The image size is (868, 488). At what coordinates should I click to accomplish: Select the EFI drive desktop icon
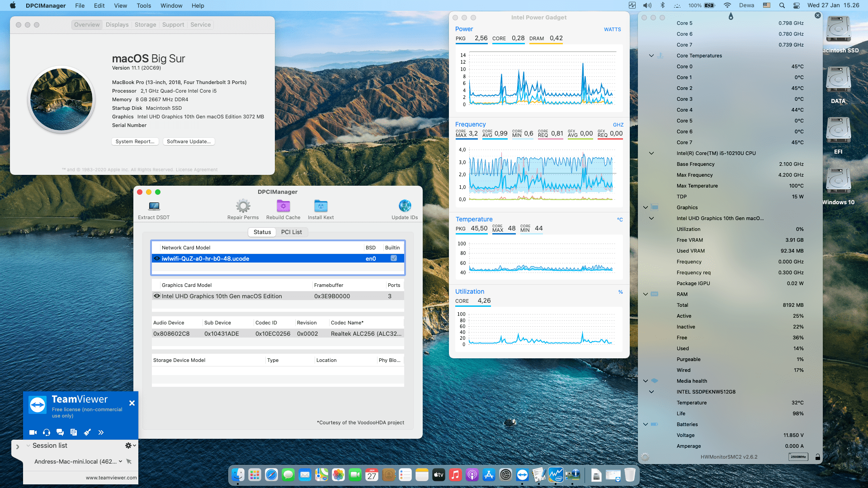[838, 131]
